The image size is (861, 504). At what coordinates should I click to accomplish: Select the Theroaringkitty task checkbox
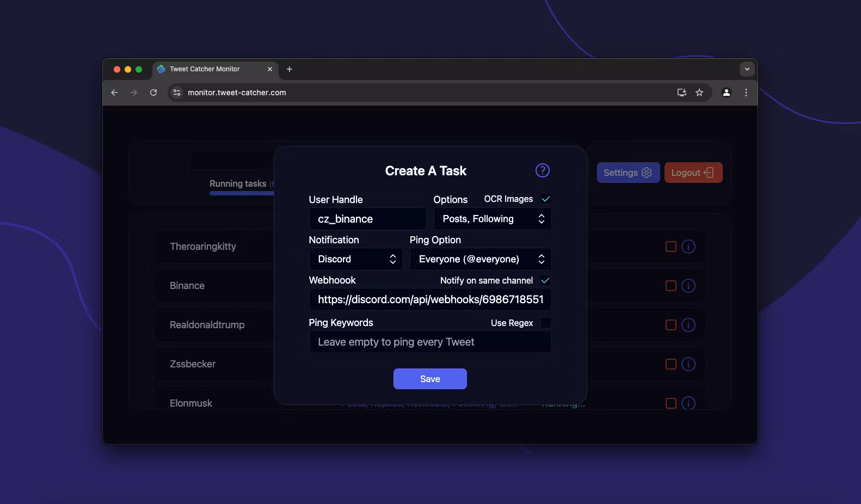[x=671, y=247]
